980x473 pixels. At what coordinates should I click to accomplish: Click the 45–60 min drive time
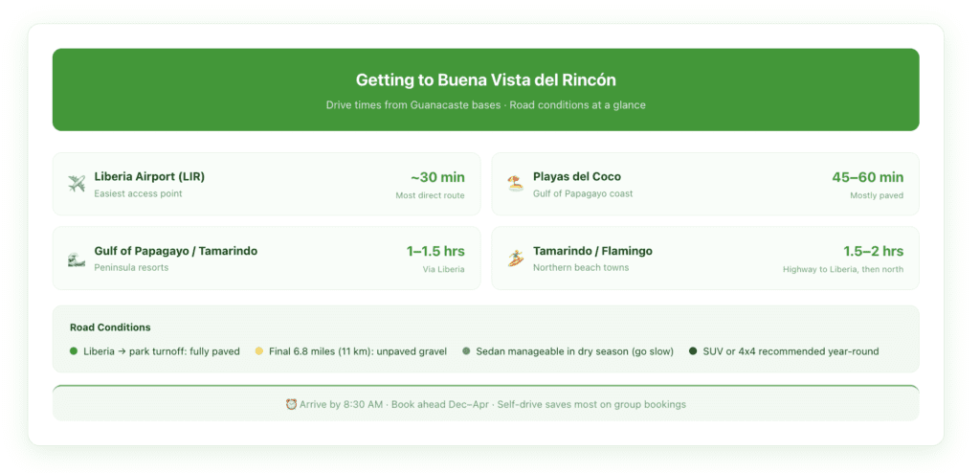click(x=867, y=177)
